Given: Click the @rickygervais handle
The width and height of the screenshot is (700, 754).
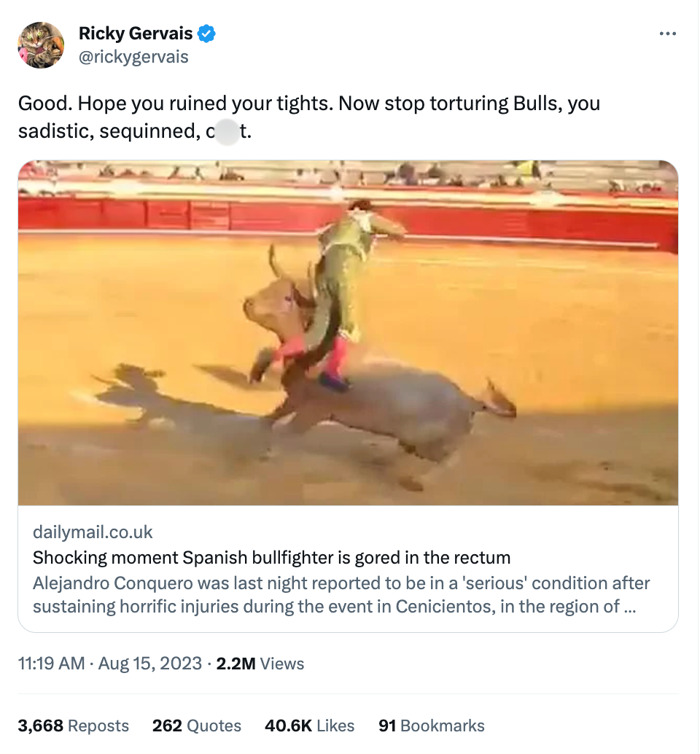Looking at the screenshot, I should click(133, 57).
